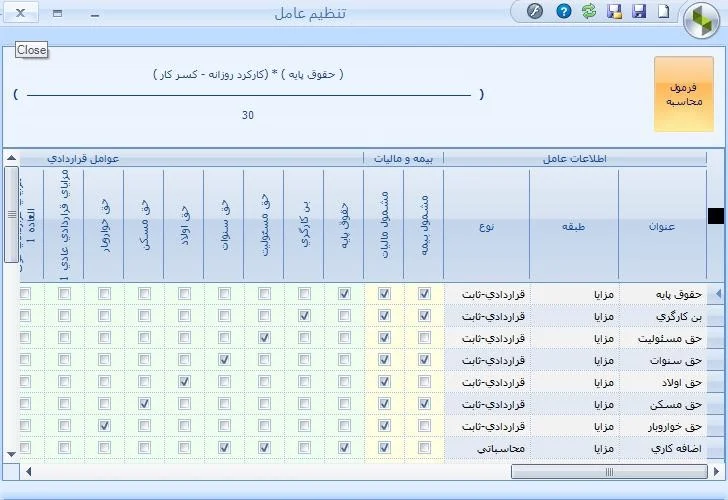The image size is (728, 500).
Task: Click the نوع column header
Action: click(487, 224)
